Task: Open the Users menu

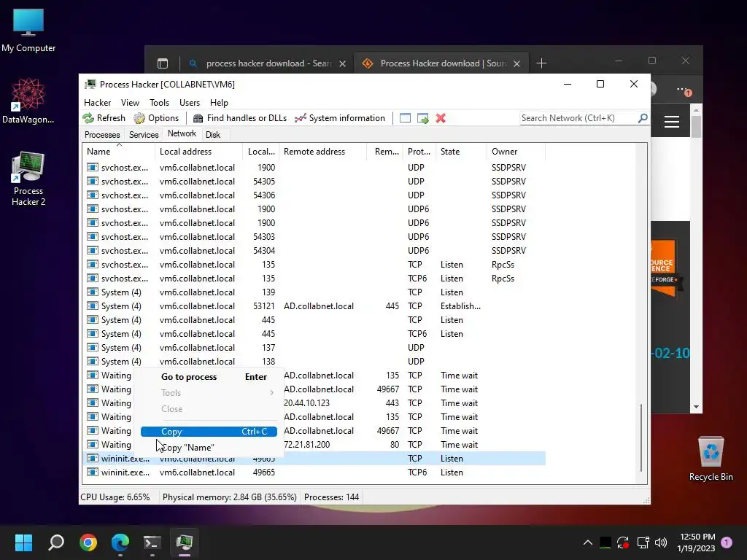Action: click(x=190, y=102)
